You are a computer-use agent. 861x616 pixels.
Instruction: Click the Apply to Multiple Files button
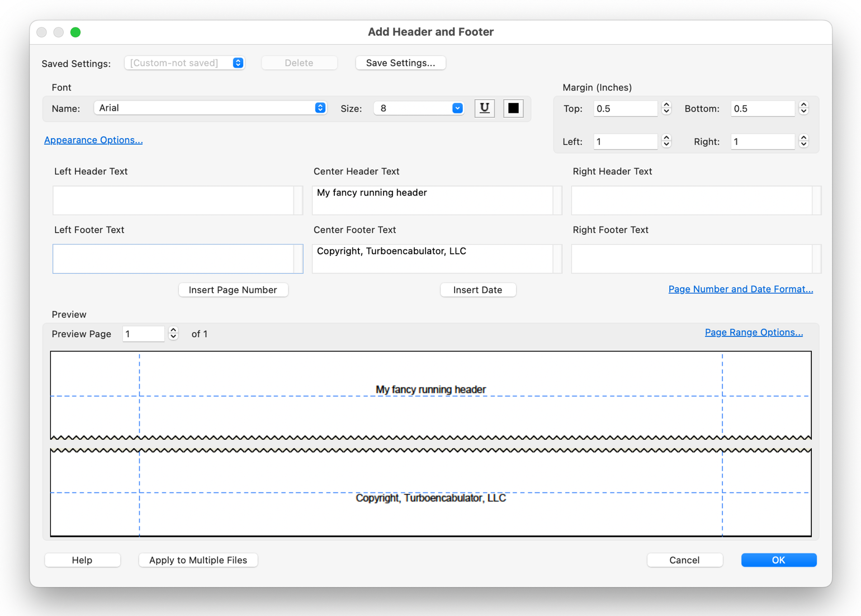click(x=198, y=560)
